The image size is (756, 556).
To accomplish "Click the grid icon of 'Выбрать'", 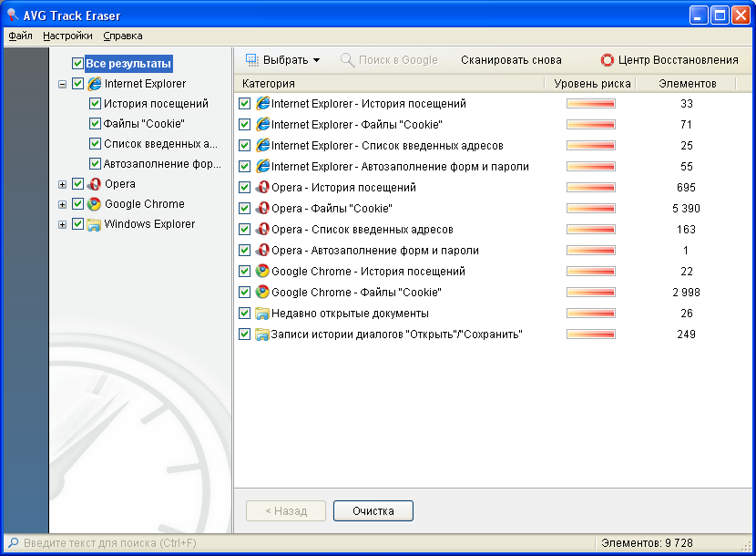I will coord(252,60).
